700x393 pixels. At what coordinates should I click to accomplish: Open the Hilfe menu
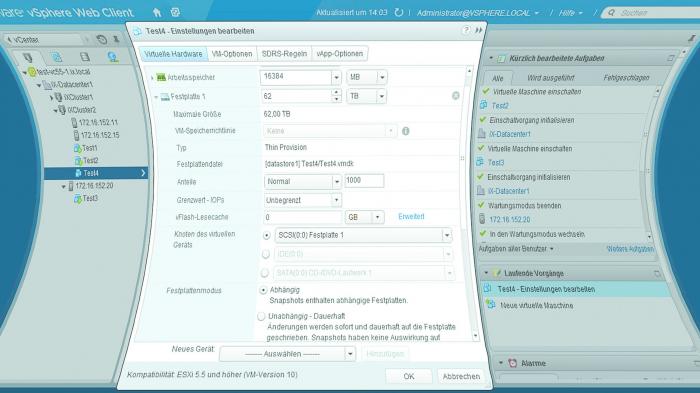click(x=571, y=13)
